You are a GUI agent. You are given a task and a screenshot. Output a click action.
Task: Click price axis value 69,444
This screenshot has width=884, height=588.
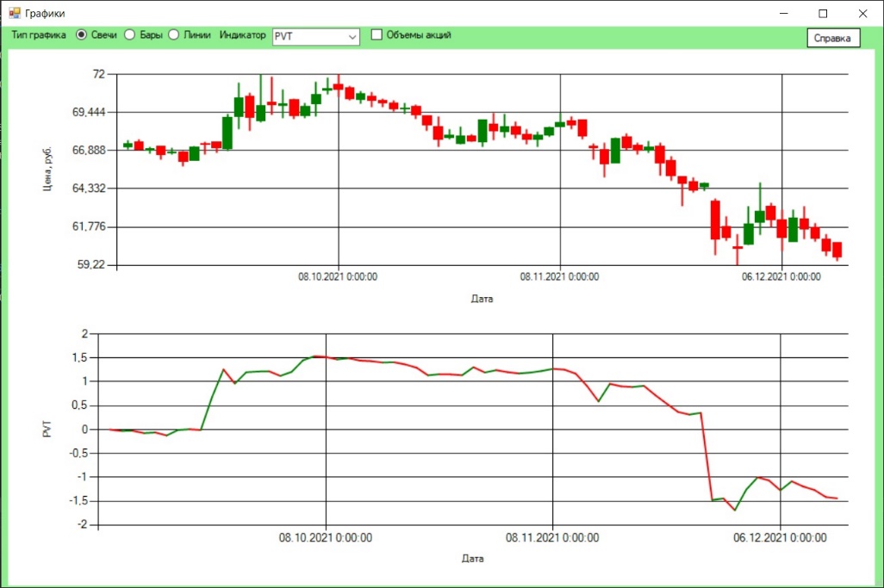89,112
